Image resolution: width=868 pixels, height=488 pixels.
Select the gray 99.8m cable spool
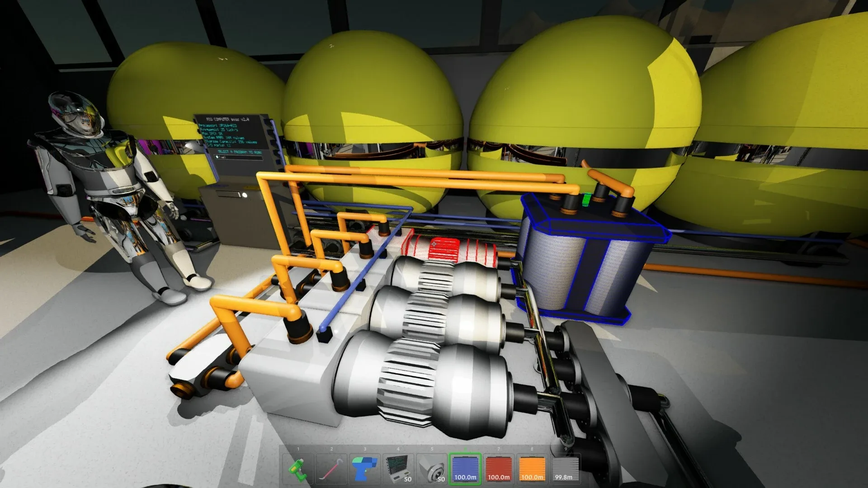[x=565, y=469]
